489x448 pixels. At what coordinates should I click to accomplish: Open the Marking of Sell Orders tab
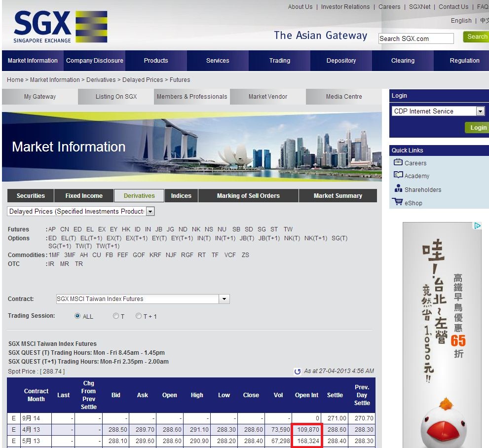pyautogui.click(x=248, y=196)
